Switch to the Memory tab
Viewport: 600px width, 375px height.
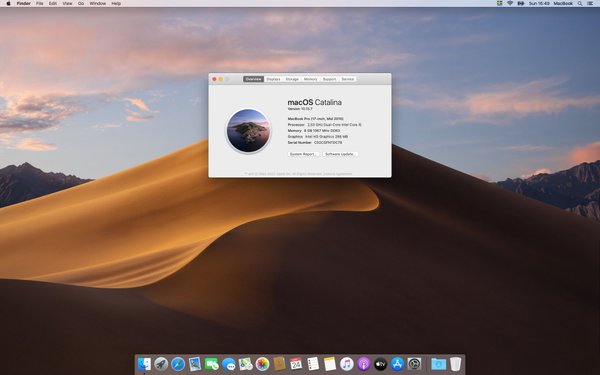[x=310, y=79]
